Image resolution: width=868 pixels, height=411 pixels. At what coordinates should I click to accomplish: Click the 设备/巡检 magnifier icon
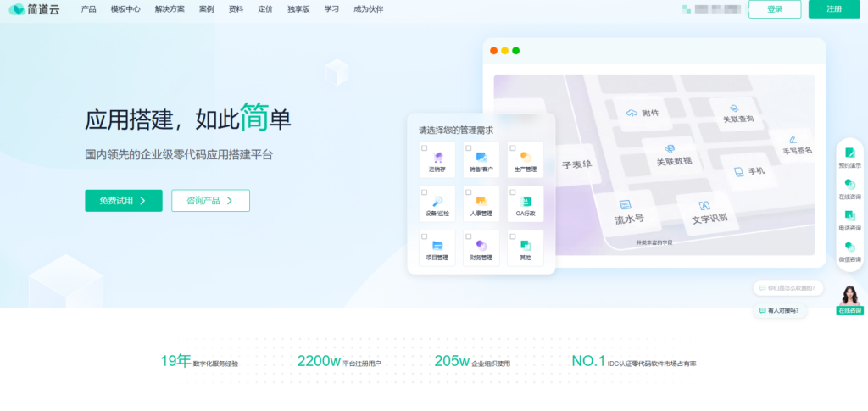tap(438, 202)
